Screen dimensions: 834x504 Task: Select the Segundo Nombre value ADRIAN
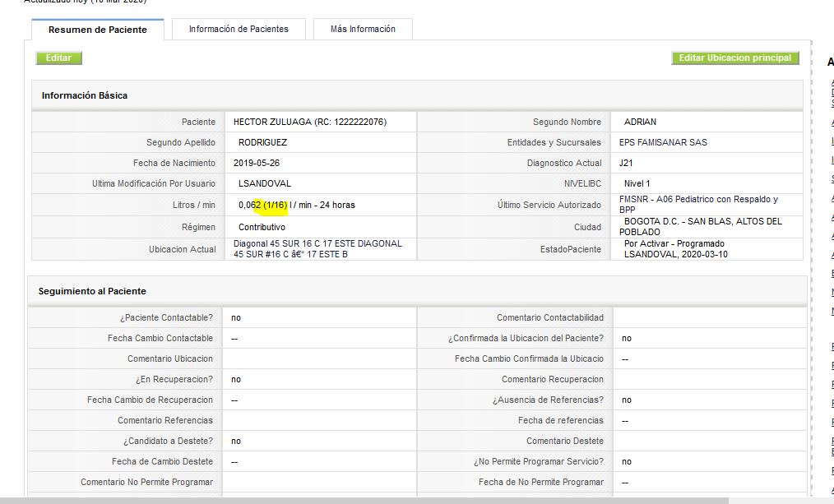(x=640, y=122)
